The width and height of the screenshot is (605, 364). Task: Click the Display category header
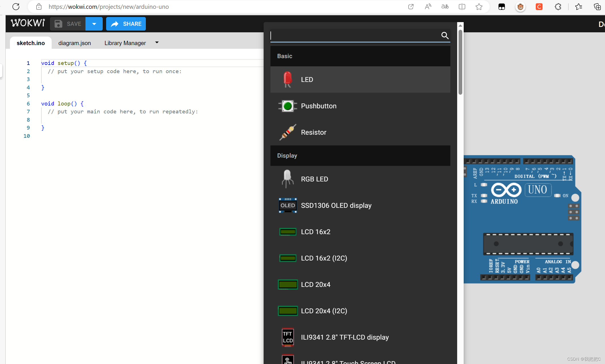360,156
